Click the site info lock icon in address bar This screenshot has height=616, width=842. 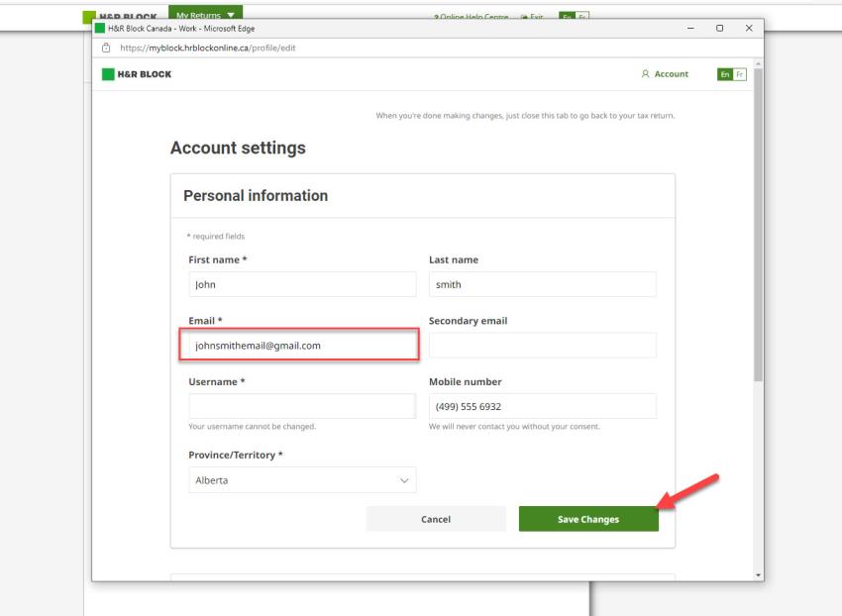(x=105, y=48)
